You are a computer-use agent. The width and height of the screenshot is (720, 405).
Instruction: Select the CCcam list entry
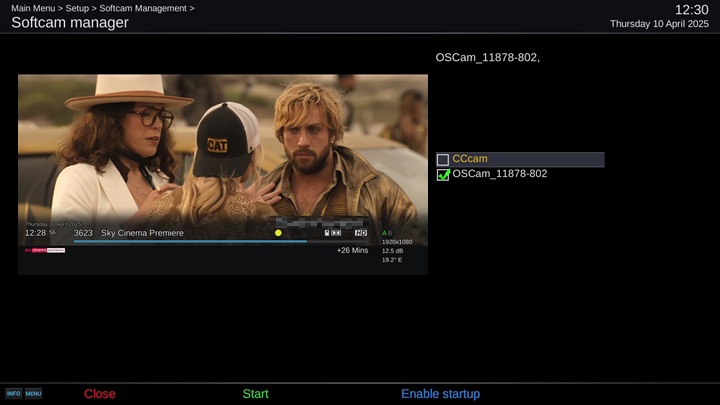[520, 159]
